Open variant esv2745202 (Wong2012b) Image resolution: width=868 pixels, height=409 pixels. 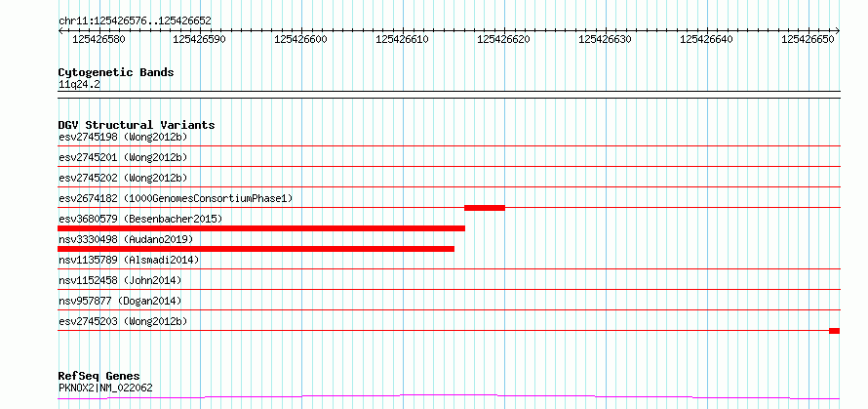coord(123,178)
